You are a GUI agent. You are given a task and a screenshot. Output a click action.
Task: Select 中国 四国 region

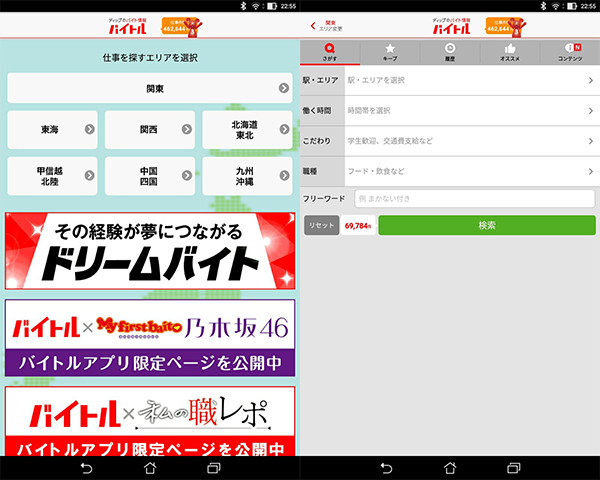[150, 176]
